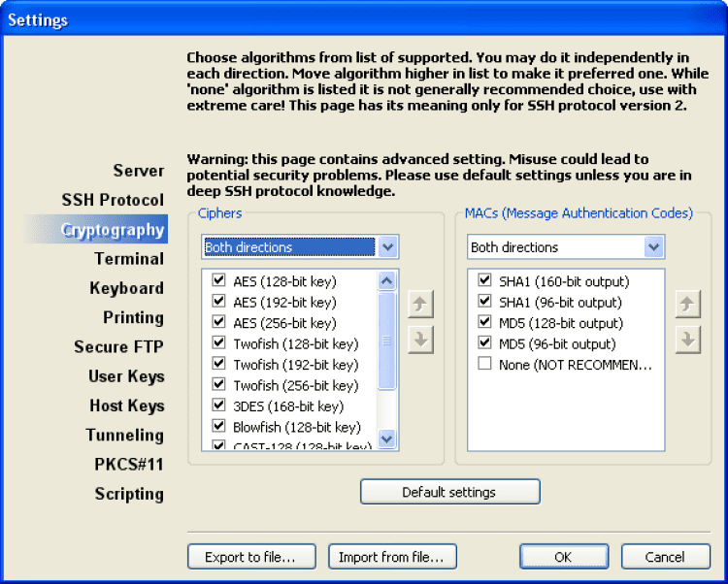Select 'Both directions' text in Ciphers combo
This screenshot has width=728, height=584.
point(248,247)
